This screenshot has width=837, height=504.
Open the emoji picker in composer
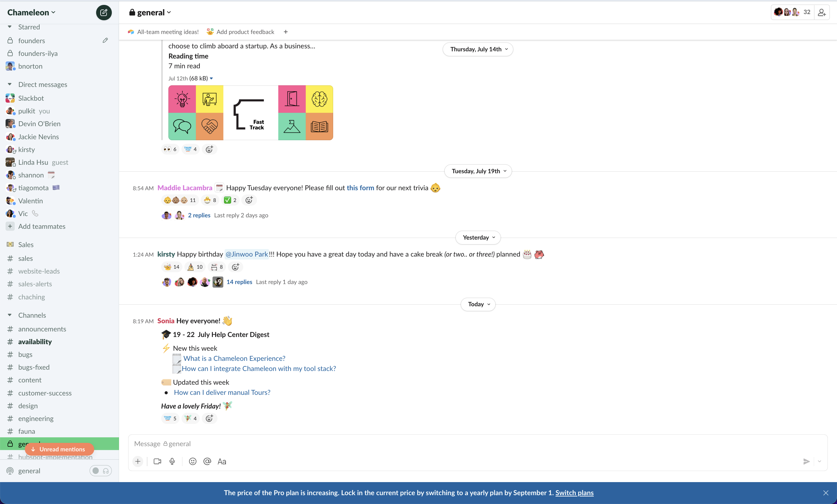193,461
